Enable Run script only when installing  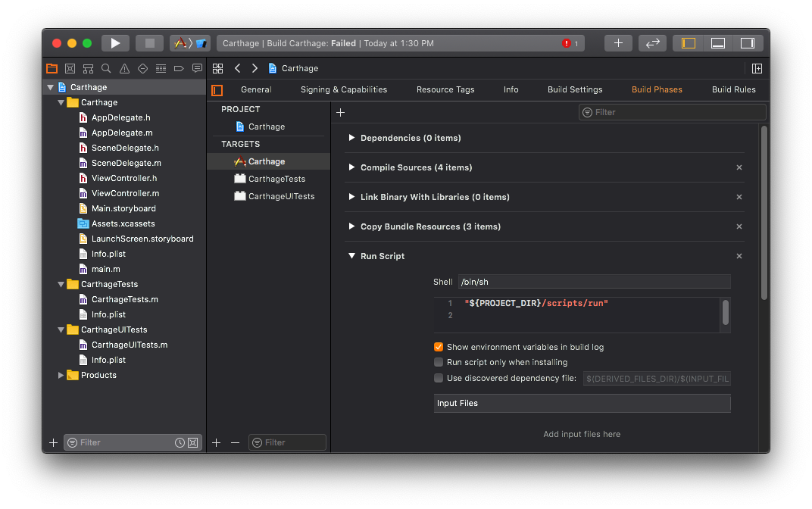tap(439, 362)
